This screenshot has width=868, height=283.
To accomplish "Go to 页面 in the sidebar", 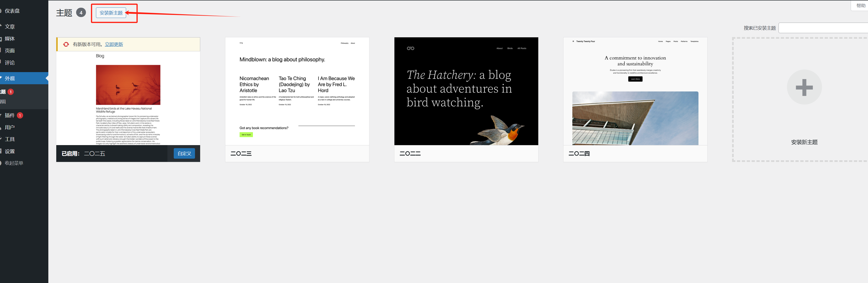I will pos(10,51).
